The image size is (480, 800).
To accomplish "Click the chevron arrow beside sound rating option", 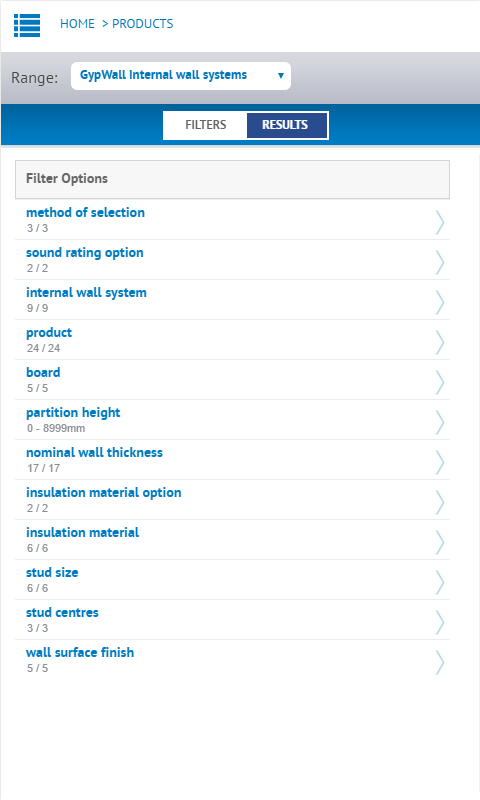I will pos(440,262).
